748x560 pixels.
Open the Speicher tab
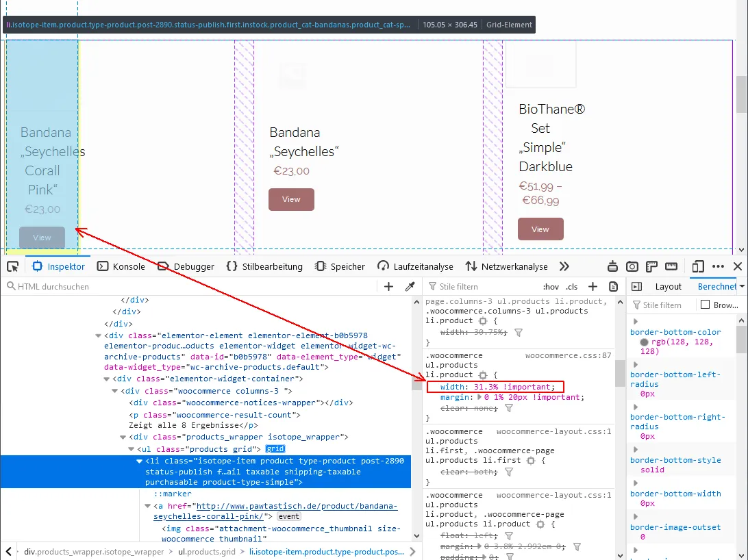[x=340, y=266]
